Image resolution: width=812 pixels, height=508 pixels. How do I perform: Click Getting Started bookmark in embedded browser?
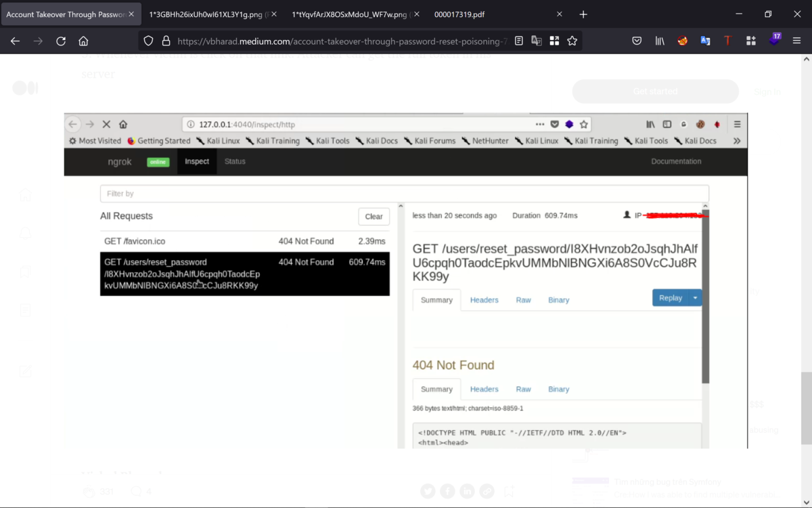[159, 141]
